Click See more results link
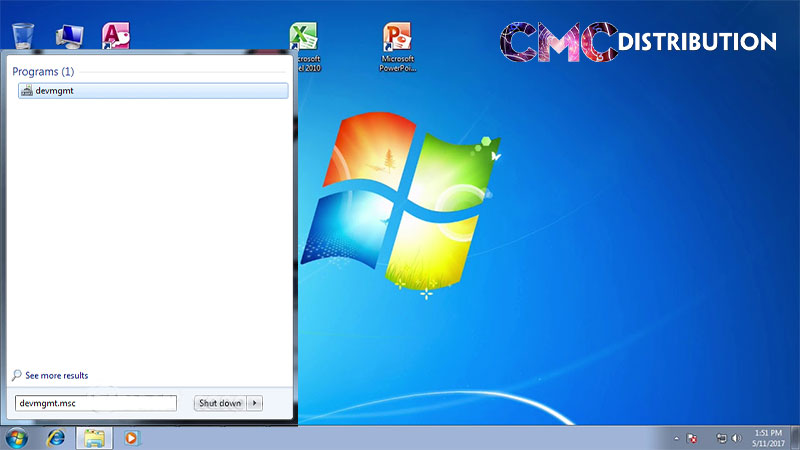The width and height of the screenshot is (800, 450). (56, 376)
